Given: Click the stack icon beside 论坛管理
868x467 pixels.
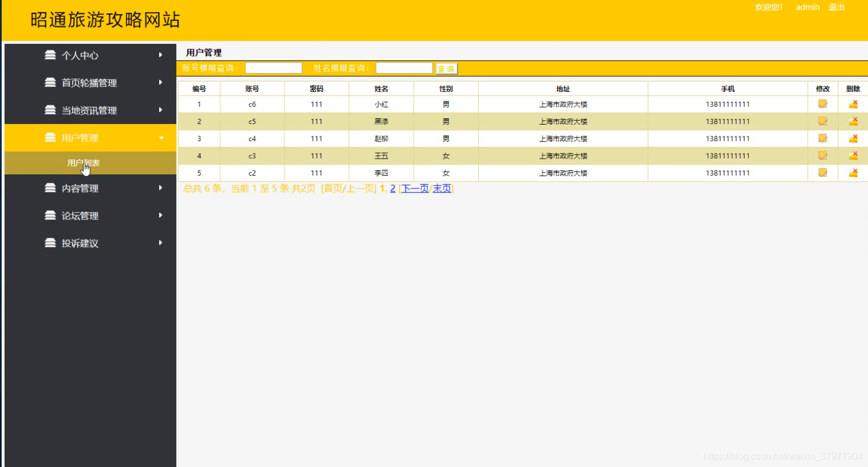Looking at the screenshot, I should click(x=50, y=215).
